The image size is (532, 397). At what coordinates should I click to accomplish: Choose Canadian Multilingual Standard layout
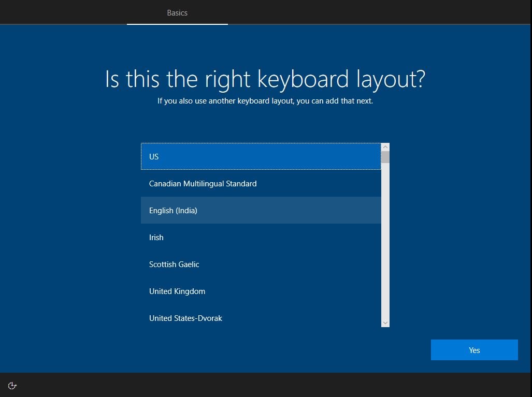[x=261, y=183]
